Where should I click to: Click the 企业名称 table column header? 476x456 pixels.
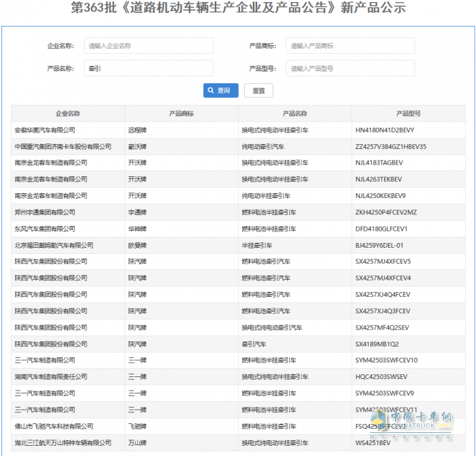67,114
